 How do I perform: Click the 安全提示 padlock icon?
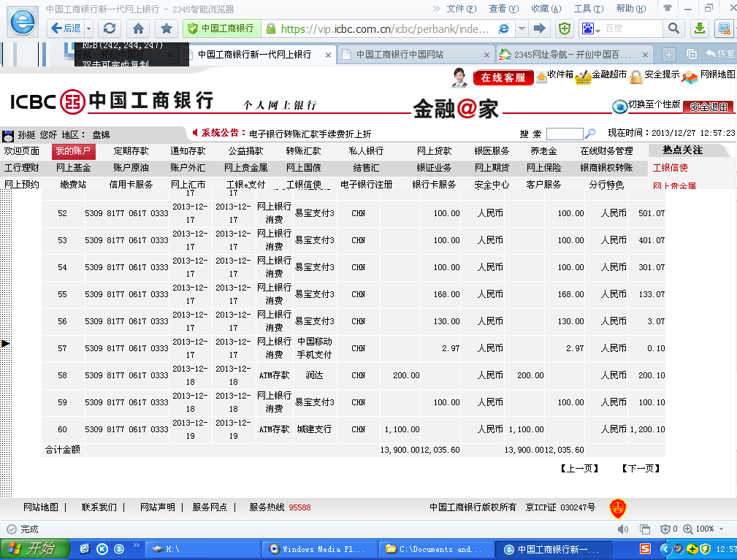(636, 77)
